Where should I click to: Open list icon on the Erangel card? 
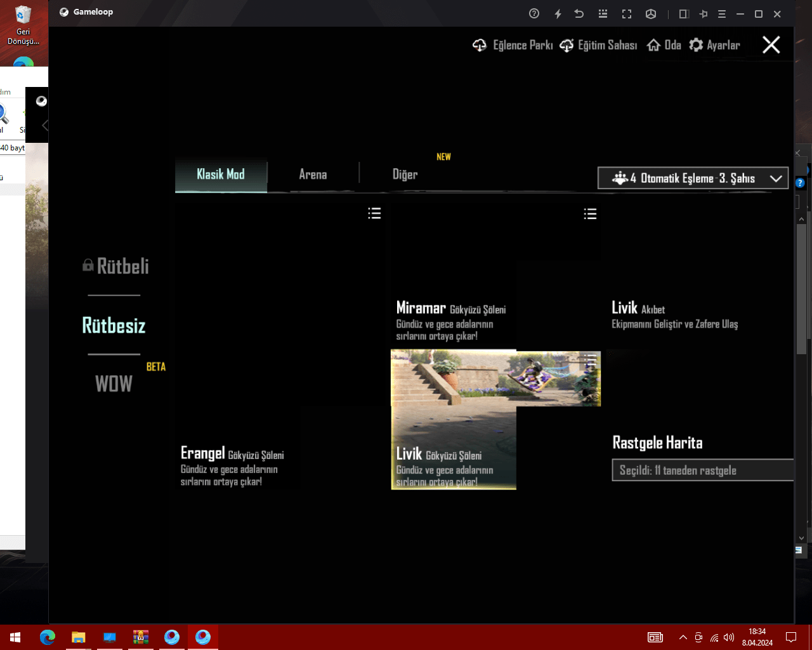pos(374,213)
